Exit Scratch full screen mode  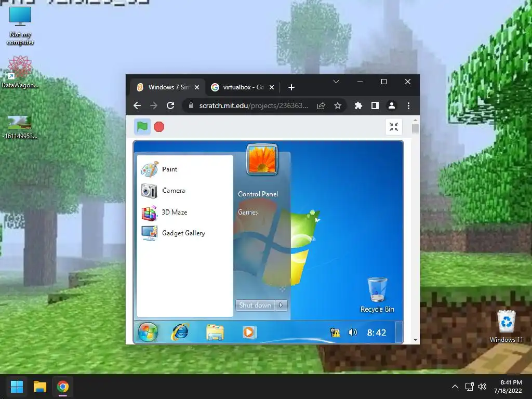394,127
